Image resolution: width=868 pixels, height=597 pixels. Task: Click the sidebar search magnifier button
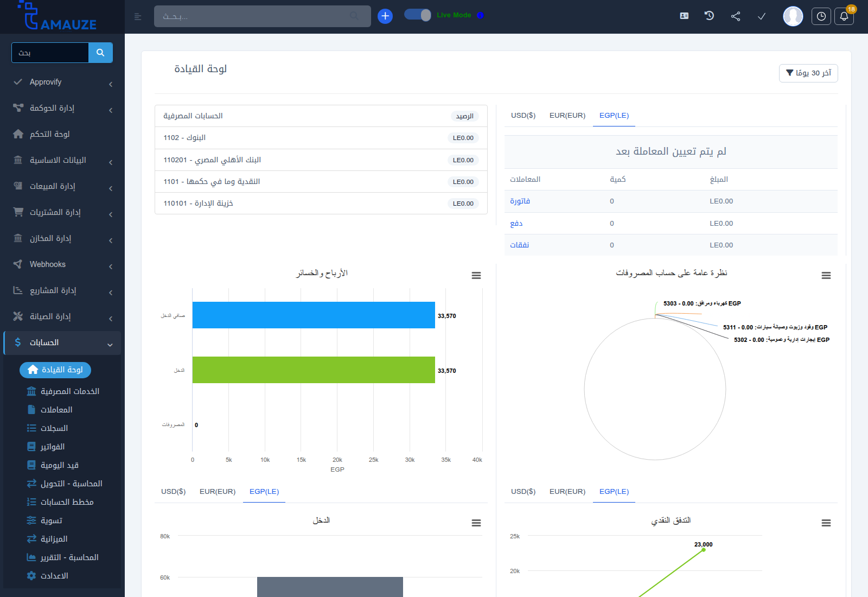(100, 53)
